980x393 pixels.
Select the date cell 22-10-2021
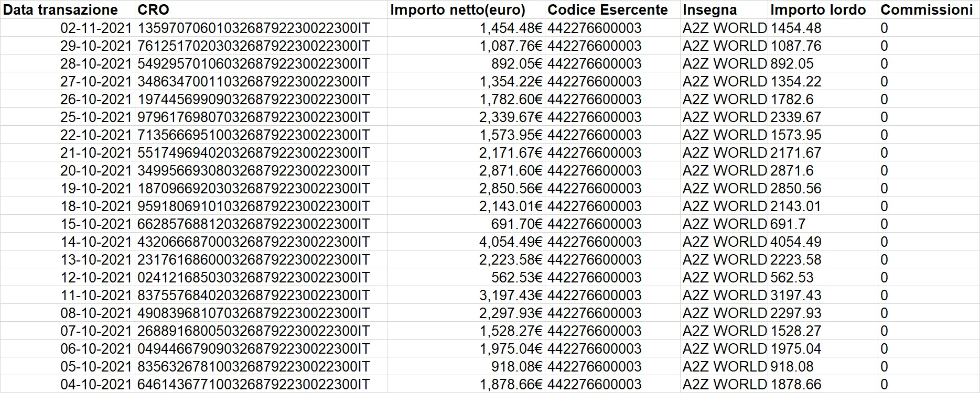(95, 135)
